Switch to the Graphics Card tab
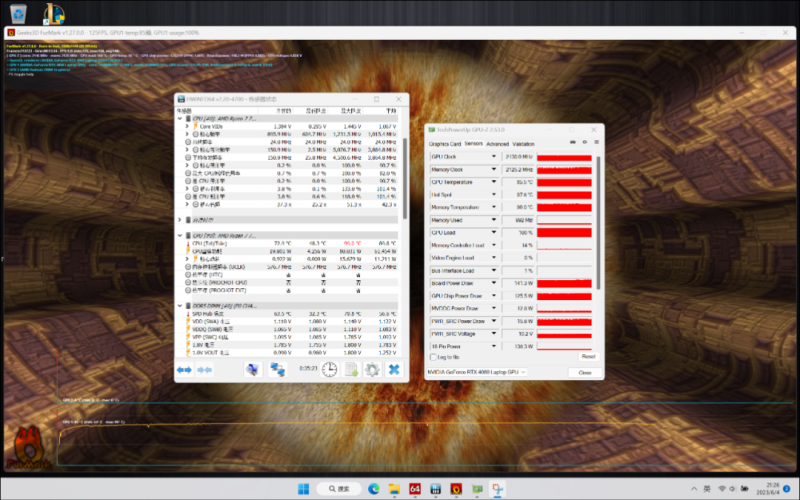Image resolution: width=800 pixels, height=500 pixels. 444,143
